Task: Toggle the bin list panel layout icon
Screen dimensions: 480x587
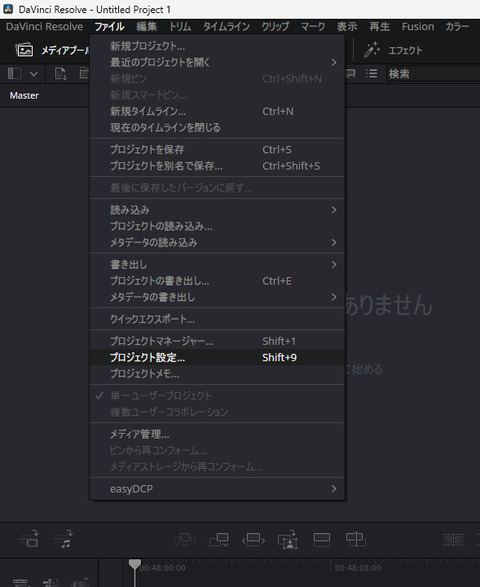Action: point(14,73)
